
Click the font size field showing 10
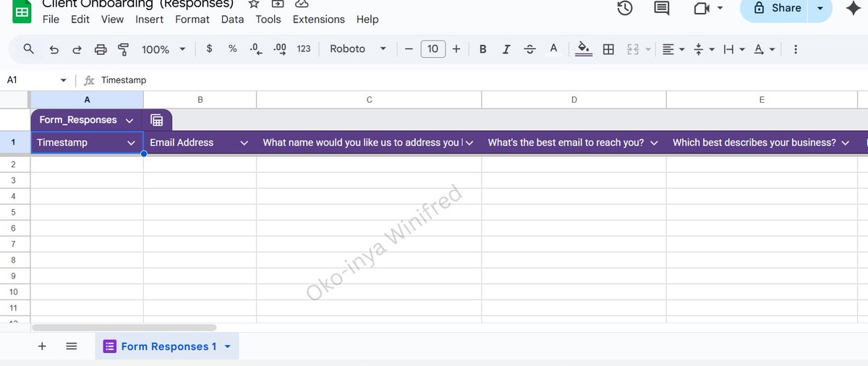433,49
